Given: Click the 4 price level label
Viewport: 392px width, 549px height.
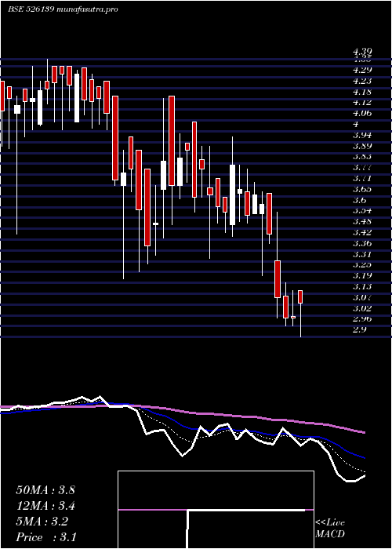Looking at the screenshot, I should point(356,124).
